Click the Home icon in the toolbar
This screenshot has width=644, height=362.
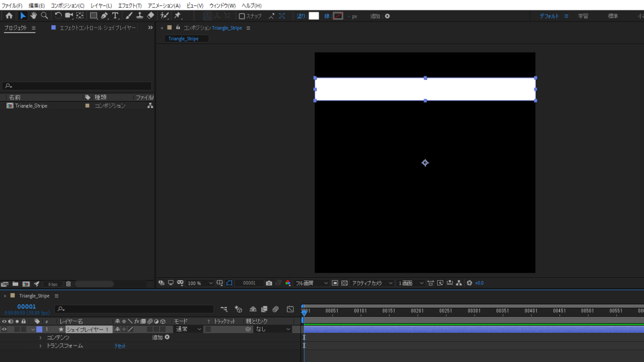[9, 16]
